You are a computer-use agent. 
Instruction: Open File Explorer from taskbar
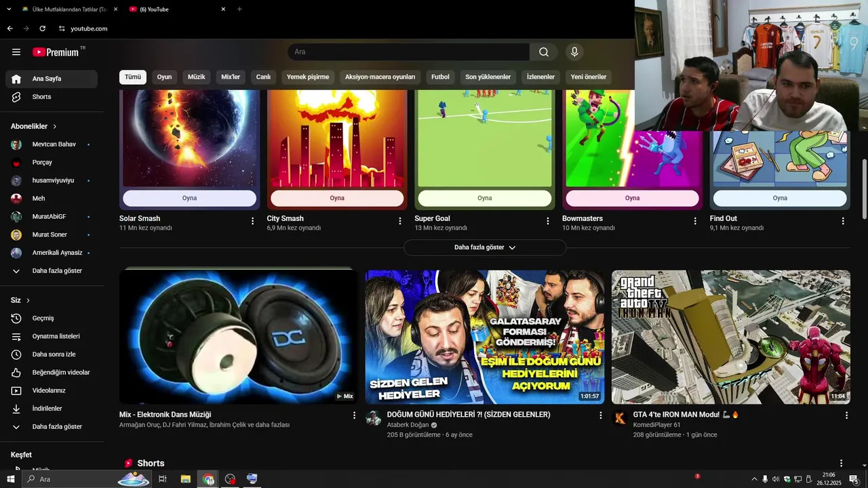[185, 479]
